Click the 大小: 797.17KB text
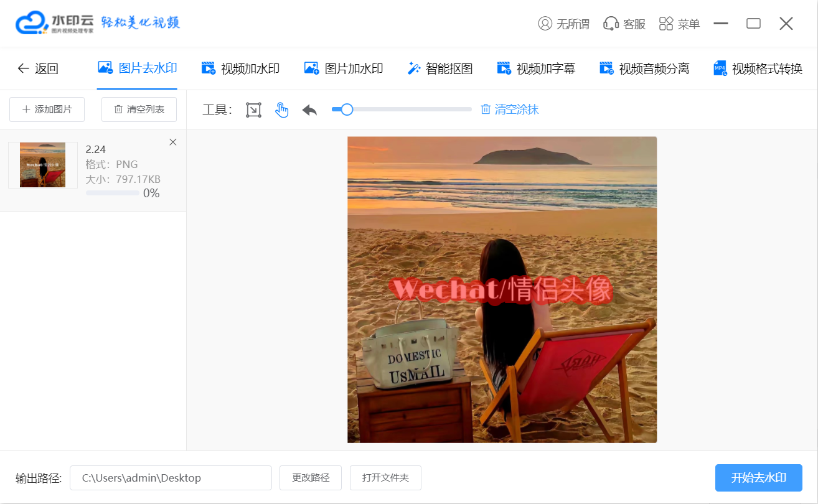 coord(123,179)
